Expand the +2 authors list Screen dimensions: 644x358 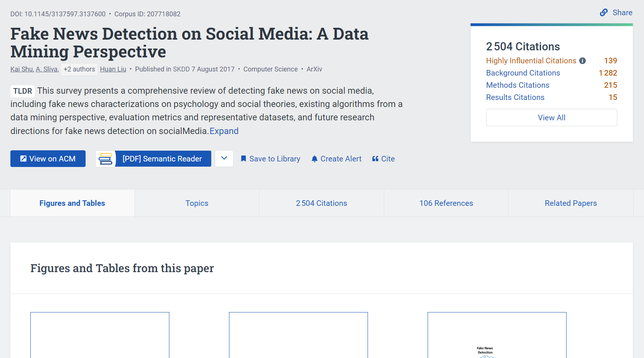click(x=79, y=69)
